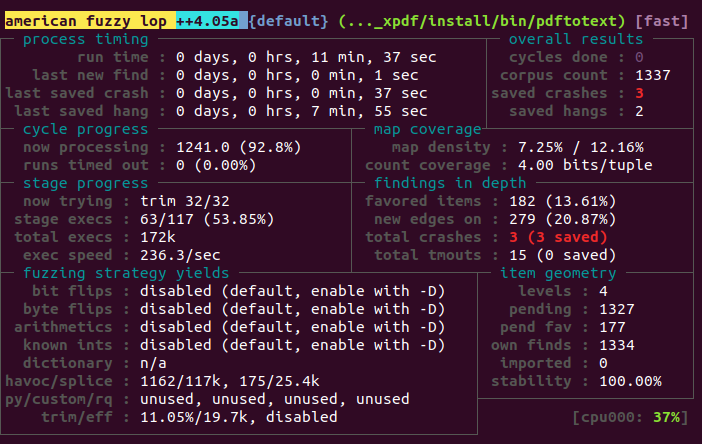Click the cycles done value 0
Image resolution: width=702 pixels, height=444 pixels.
[639, 57]
